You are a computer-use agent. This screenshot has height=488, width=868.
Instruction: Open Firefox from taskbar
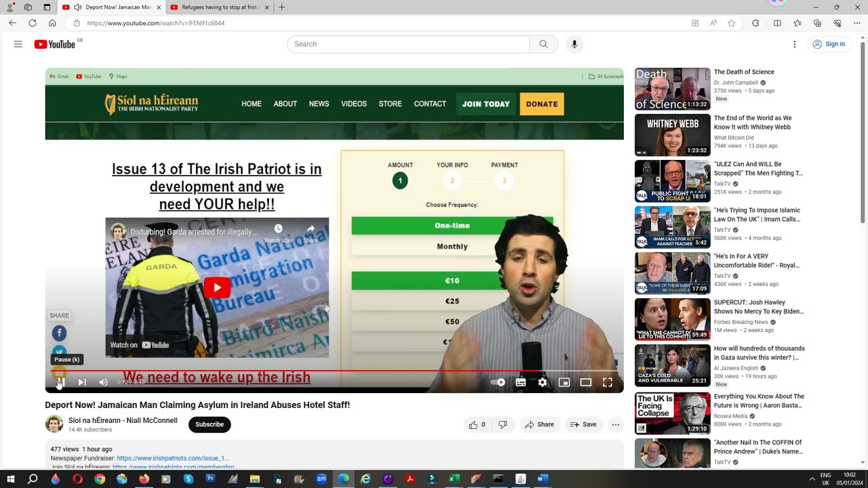[x=144, y=479]
